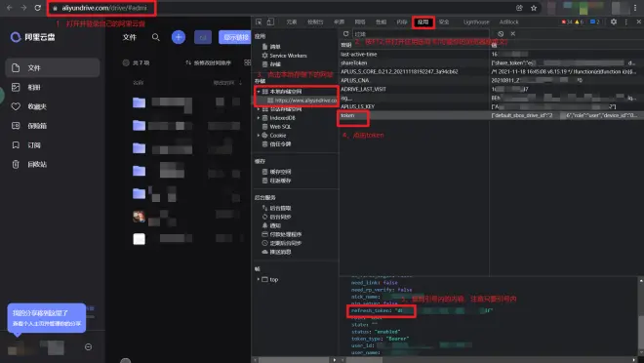Click the circled minus icon near the avatar
The height and width of the screenshot is (363, 644).
[88, 347]
